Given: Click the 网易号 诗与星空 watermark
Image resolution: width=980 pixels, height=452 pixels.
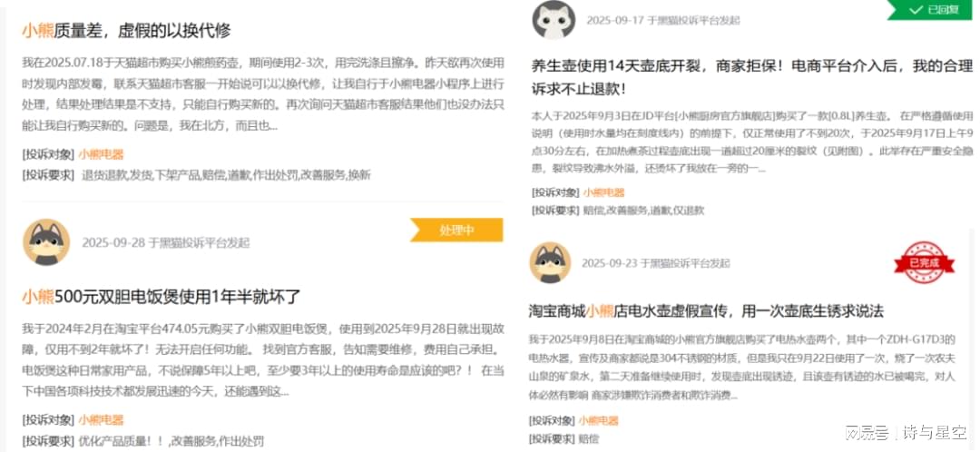Looking at the screenshot, I should (906, 433).
